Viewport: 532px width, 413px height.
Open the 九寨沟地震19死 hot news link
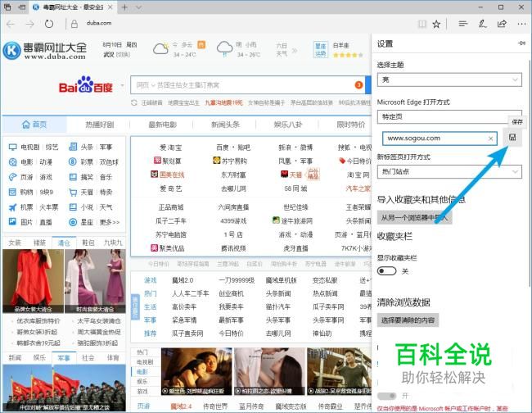tap(223, 102)
